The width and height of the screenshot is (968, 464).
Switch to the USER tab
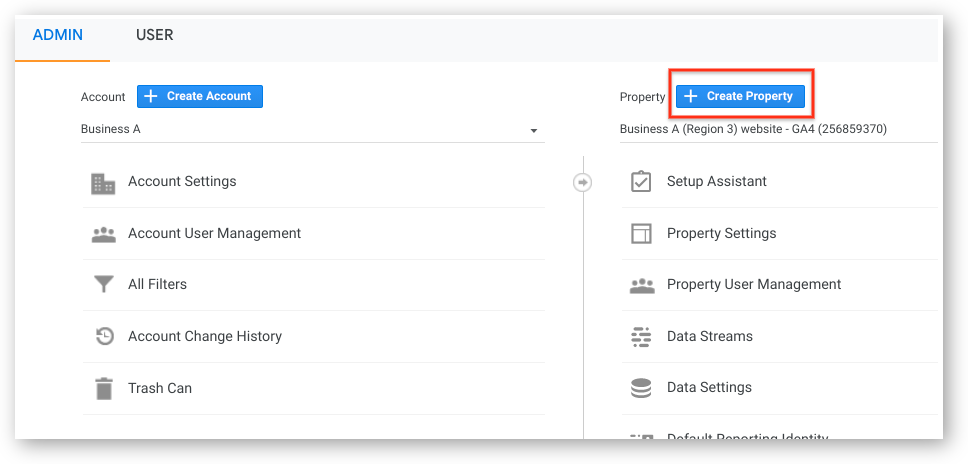coord(154,35)
